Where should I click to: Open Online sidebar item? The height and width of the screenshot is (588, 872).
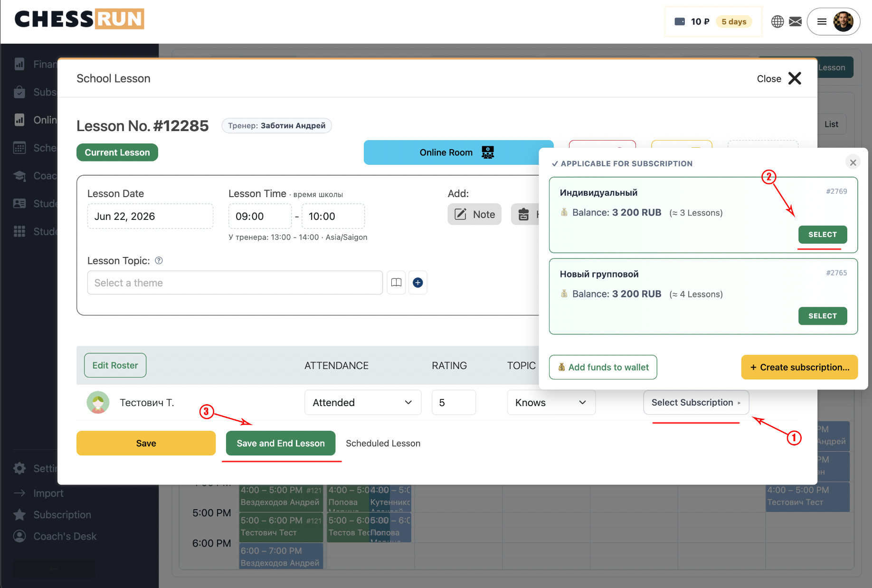(36, 120)
